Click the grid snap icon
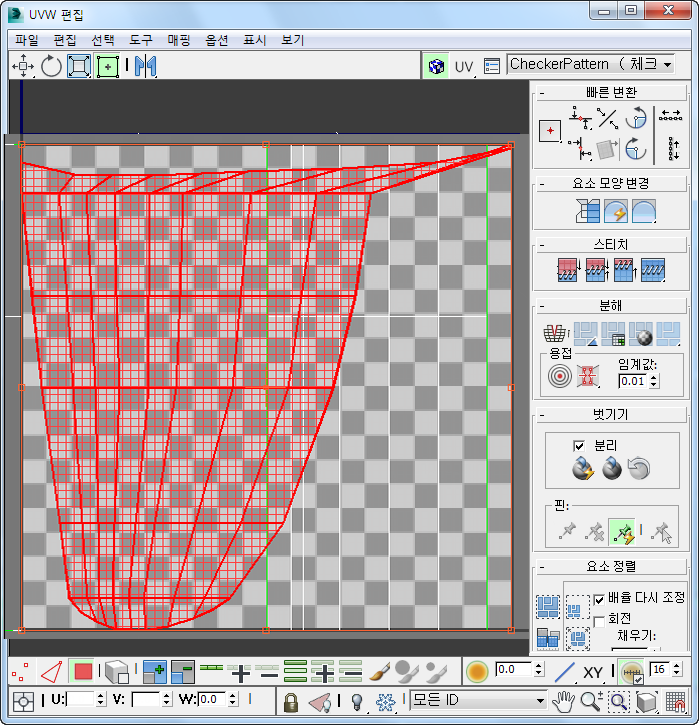The height and width of the screenshot is (725, 699). 675,702
